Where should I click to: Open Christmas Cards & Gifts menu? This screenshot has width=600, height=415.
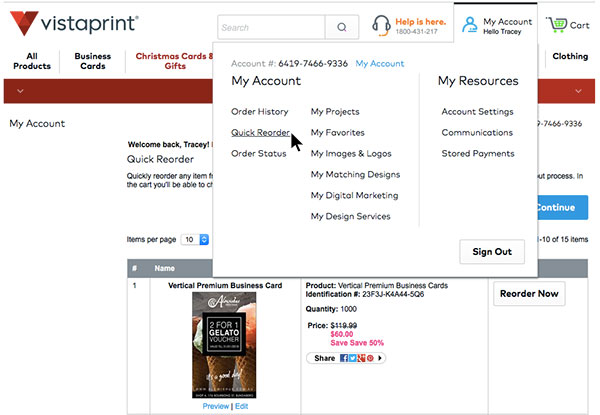pos(174,61)
